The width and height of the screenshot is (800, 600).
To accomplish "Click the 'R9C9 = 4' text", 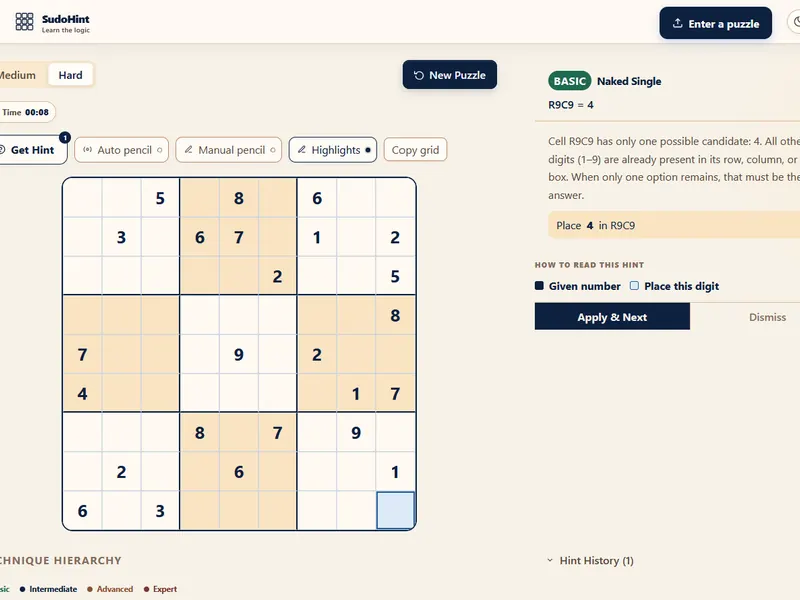I will pos(571,105).
